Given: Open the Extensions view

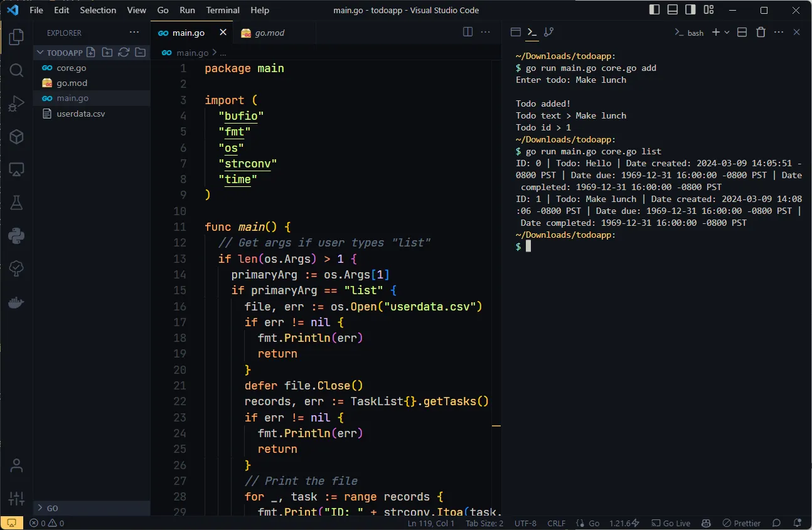Looking at the screenshot, I should click(x=16, y=136).
